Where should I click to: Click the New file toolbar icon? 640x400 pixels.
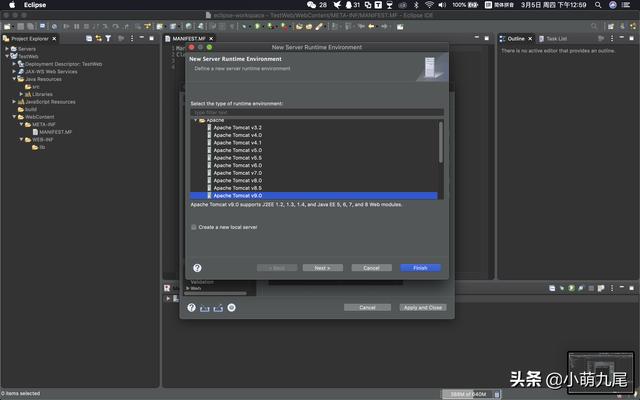7,27
